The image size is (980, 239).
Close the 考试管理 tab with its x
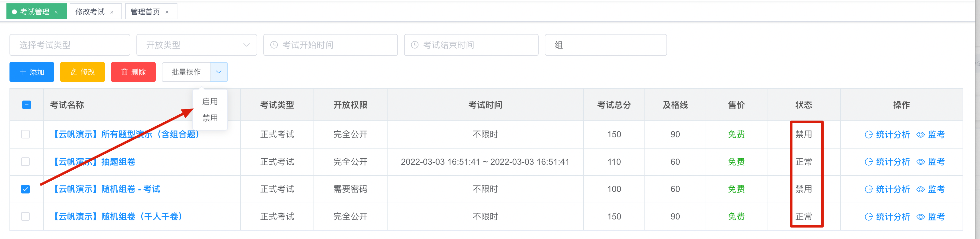tap(56, 12)
